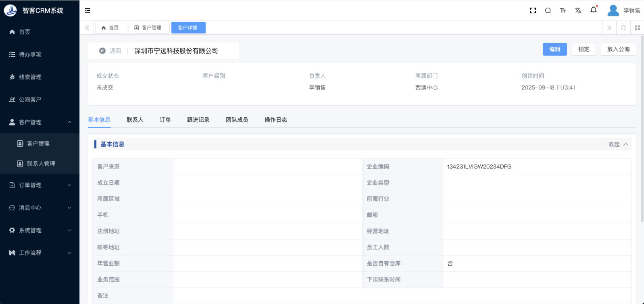The height and width of the screenshot is (304, 644).
Task: Open notifications bell icon
Action: point(593,10)
